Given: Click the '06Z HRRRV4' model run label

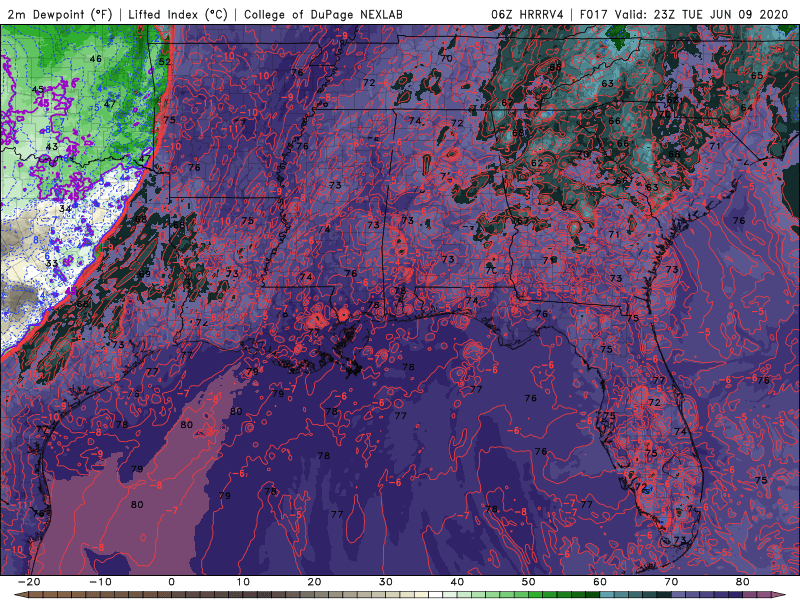Looking at the screenshot, I should point(527,14).
